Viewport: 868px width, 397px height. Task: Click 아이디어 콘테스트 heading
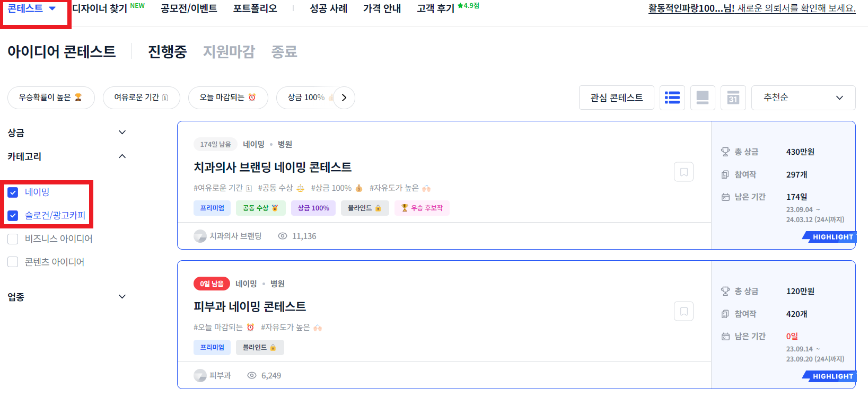62,51
